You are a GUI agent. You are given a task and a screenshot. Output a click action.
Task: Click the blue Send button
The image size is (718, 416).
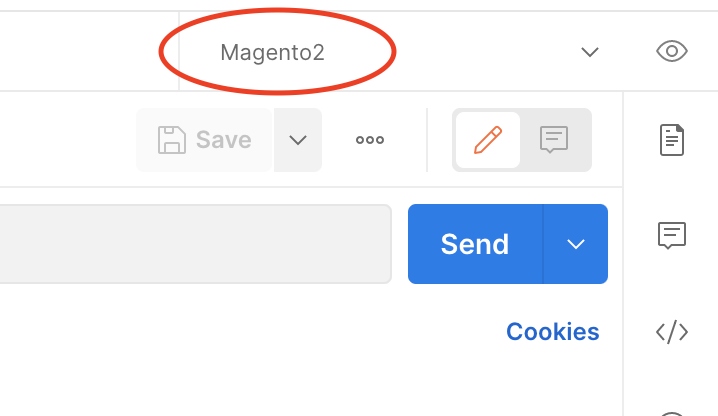(x=475, y=244)
